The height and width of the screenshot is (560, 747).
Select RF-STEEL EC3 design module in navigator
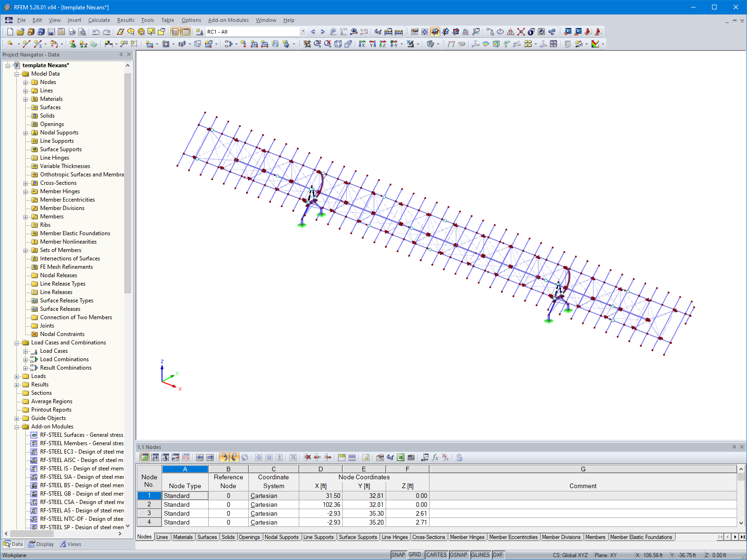(77, 452)
